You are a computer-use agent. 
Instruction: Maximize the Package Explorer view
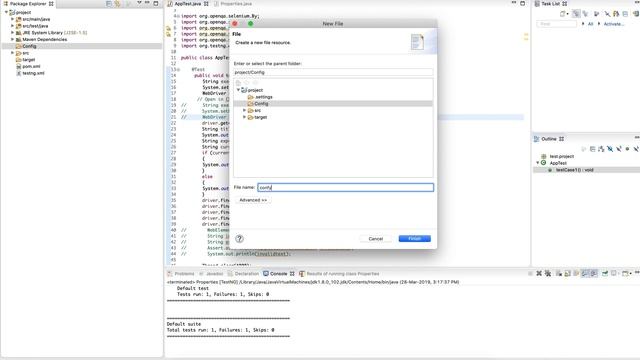(156, 3)
